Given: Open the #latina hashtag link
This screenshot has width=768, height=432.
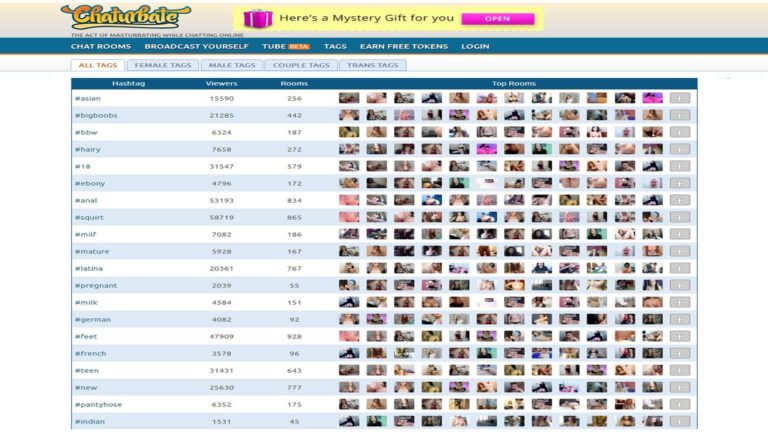Looking at the screenshot, I should tap(89, 269).
